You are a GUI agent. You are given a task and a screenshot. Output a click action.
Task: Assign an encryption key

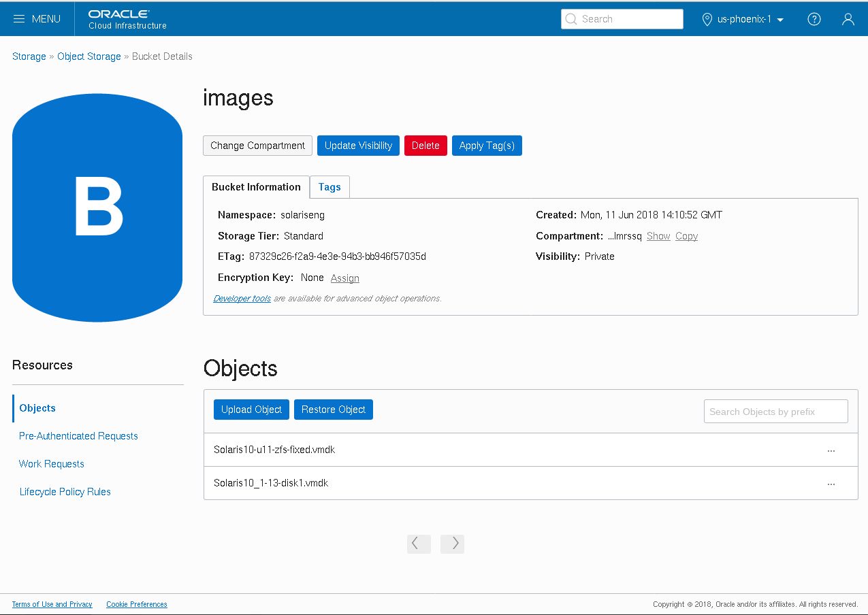pos(345,278)
